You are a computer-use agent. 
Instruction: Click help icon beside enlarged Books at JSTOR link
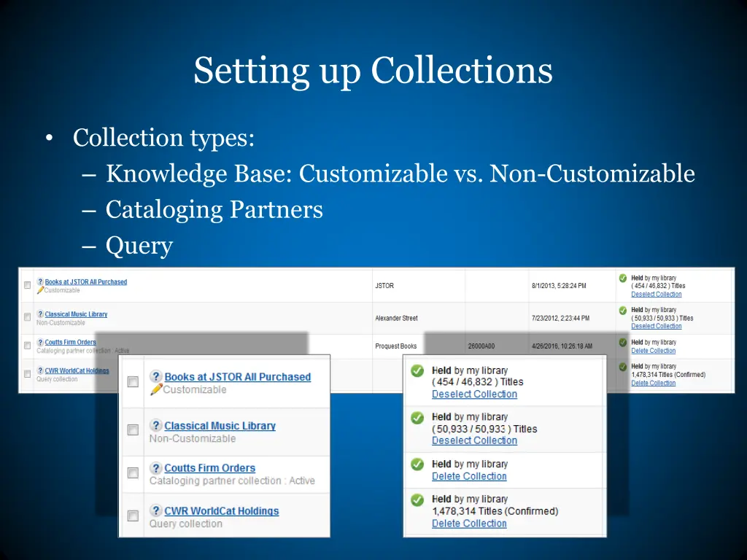point(155,376)
